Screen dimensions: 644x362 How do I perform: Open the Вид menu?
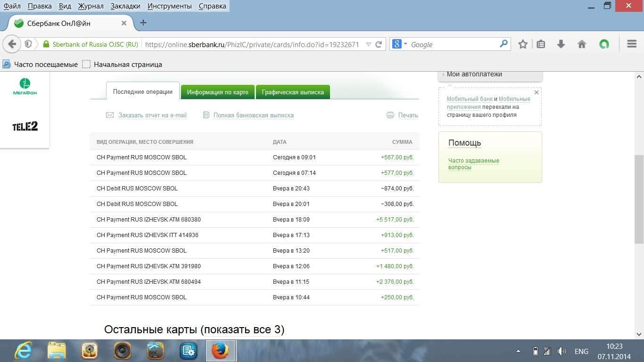click(x=65, y=6)
